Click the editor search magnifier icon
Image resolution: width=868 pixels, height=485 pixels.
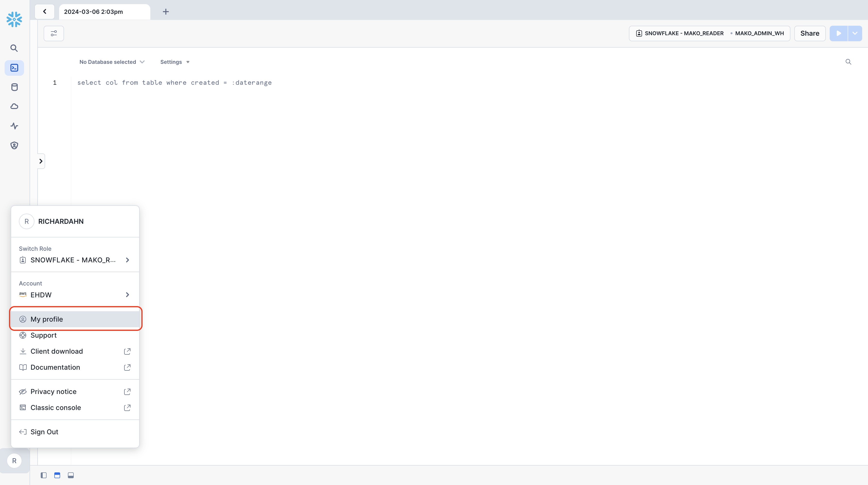848,62
